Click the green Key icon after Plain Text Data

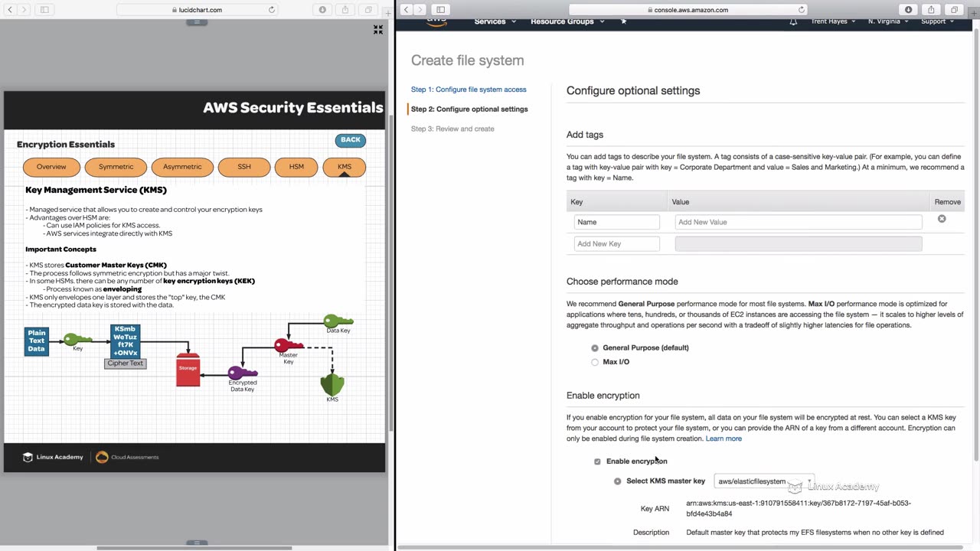tap(77, 339)
